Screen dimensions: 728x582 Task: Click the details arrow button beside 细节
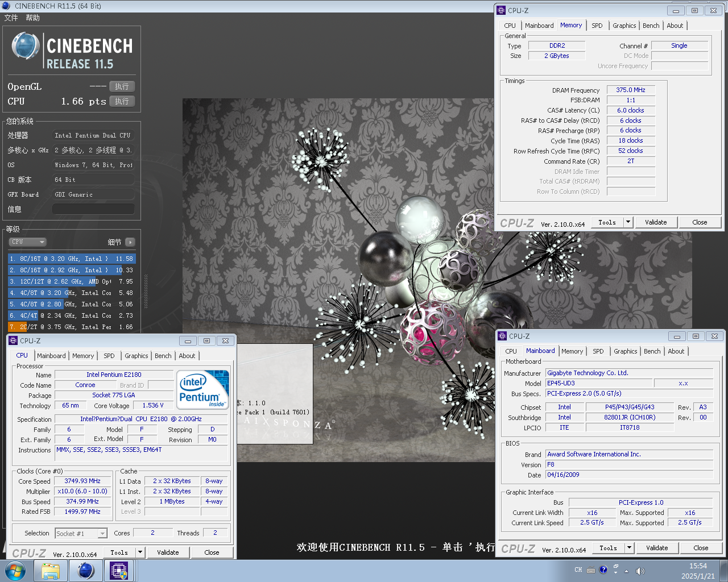coord(130,242)
